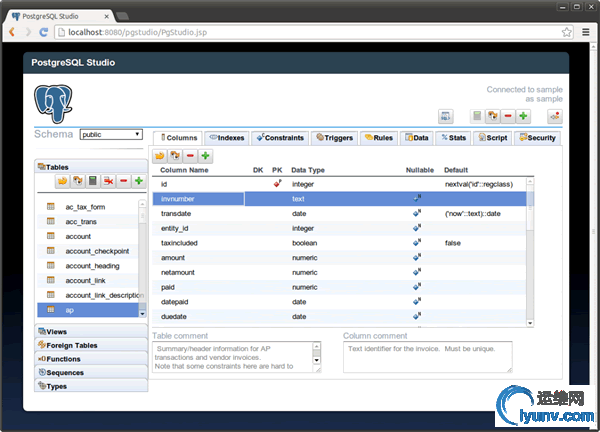Click the red minus in the Tables toolbar
The height and width of the screenshot is (432, 600).
(124, 181)
